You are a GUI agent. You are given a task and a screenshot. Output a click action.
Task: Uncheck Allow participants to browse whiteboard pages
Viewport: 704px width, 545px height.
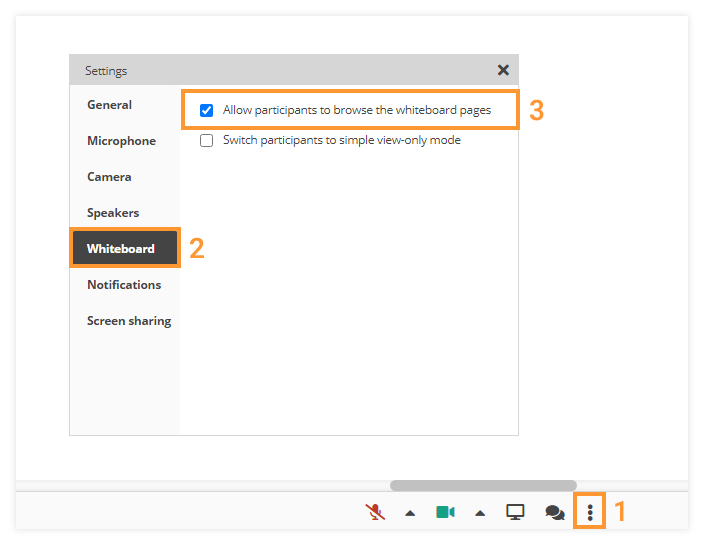click(x=207, y=110)
